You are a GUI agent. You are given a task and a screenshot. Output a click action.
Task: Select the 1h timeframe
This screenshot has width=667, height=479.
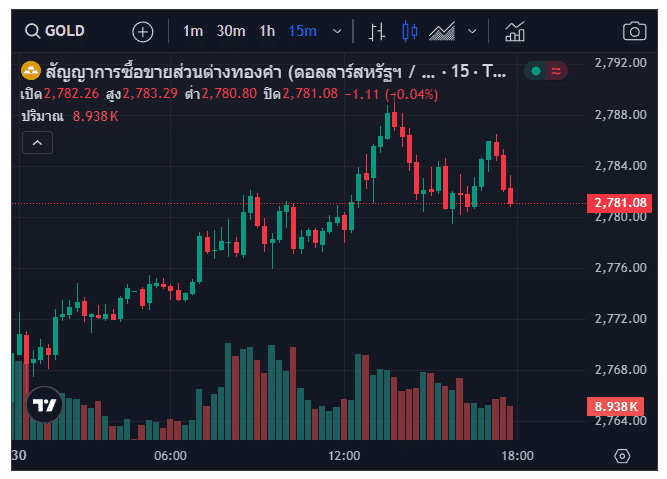point(267,31)
